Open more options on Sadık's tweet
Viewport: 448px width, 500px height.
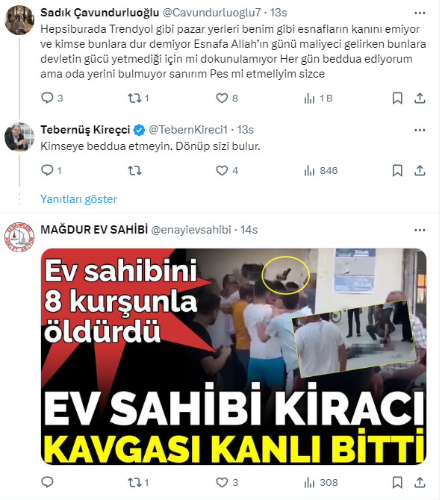point(420,13)
